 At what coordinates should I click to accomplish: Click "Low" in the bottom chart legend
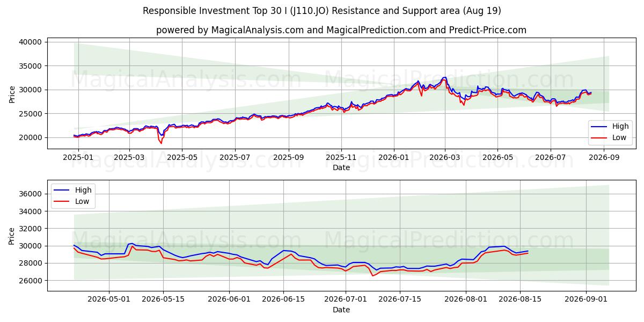(x=82, y=201)
